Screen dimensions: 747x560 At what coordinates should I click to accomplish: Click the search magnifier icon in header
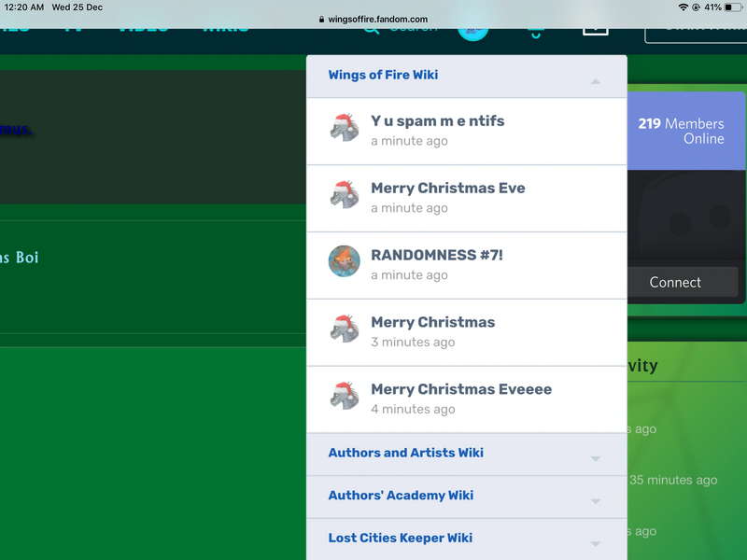pyautogui.click(x=371, y=29)
